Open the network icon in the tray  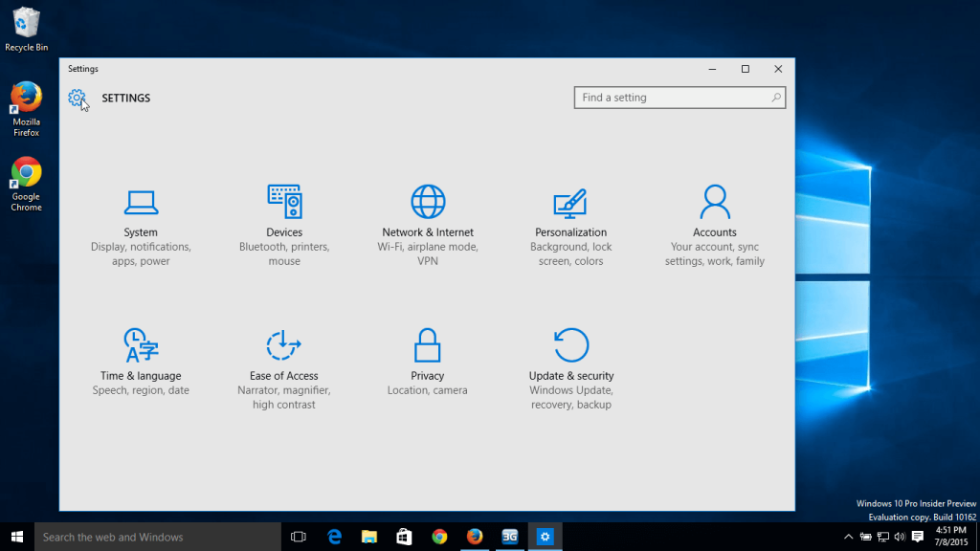[x=883, y=537]
